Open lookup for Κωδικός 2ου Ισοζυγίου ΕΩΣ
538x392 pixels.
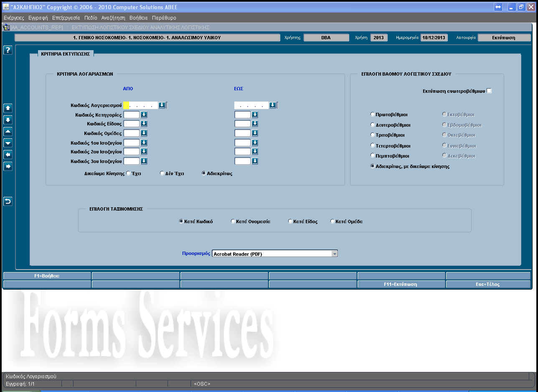coord(255,152)
